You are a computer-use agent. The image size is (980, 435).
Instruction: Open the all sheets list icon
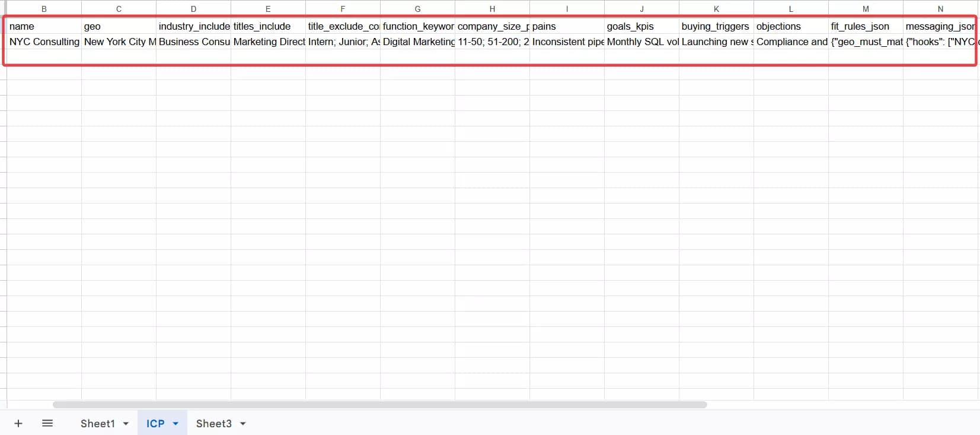point(47,423)
